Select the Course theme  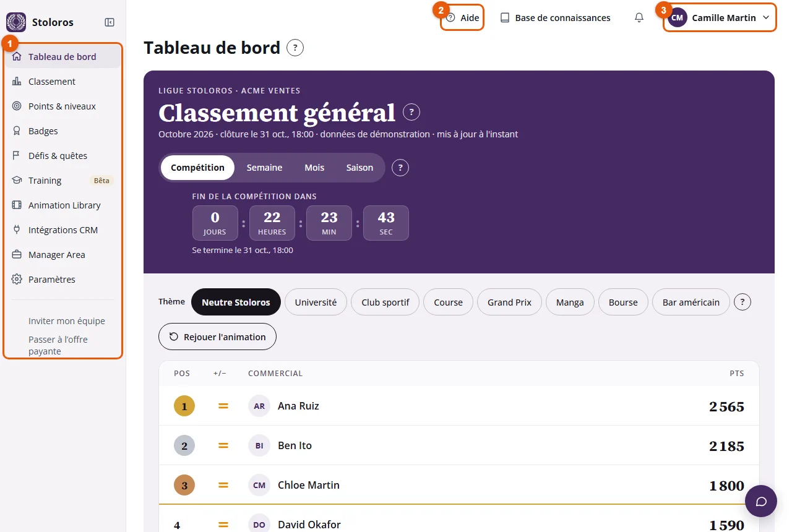coord(449,302)
